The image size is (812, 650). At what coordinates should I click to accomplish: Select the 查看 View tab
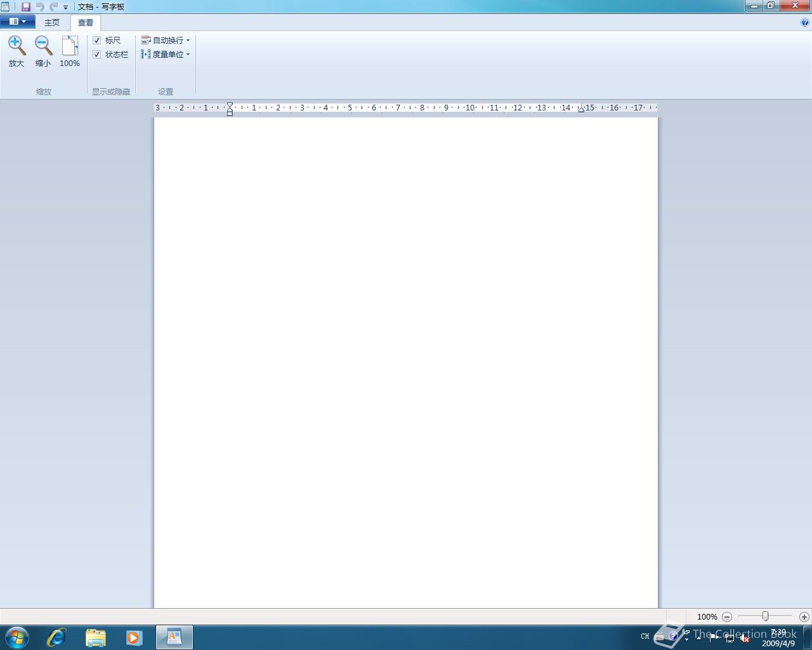pyautogui.click(x=86, y=22)
